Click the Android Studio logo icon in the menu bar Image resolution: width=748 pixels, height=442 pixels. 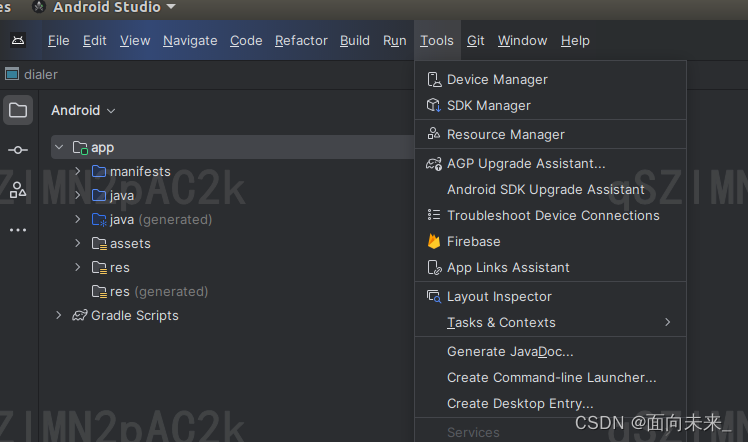(18, 41)
